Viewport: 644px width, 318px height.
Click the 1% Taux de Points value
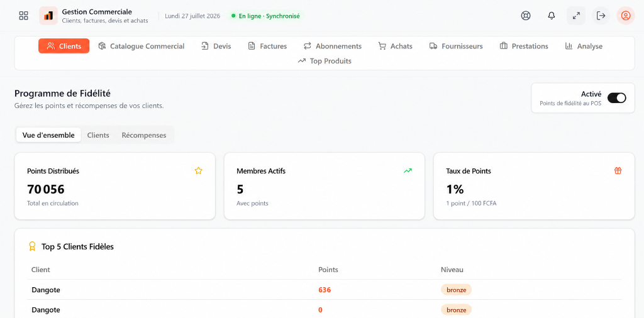(455, 189)
